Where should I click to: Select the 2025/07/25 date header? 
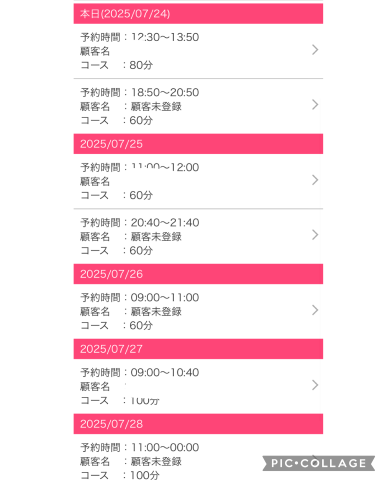point(198,144)
